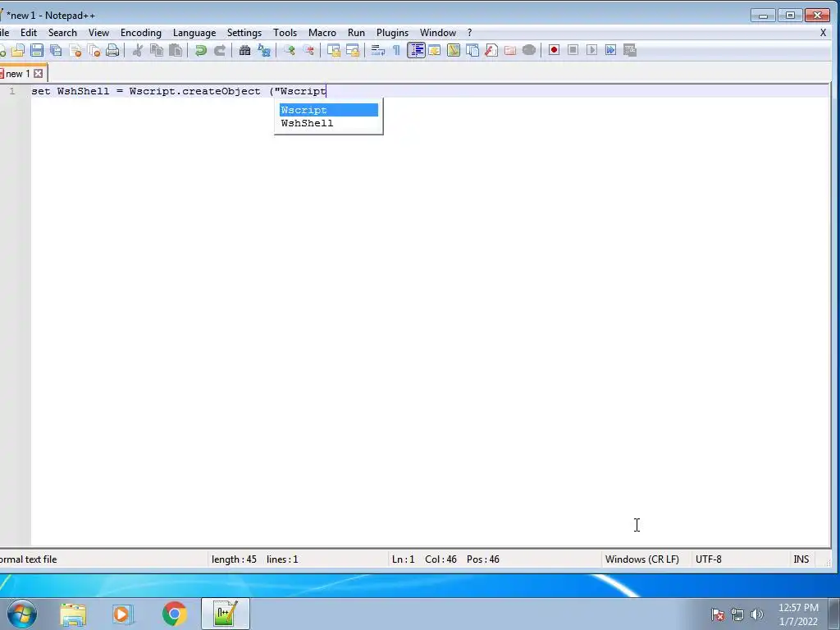Close the "new 1" tab with its X
840x630 pixels.
pos(38,73)
